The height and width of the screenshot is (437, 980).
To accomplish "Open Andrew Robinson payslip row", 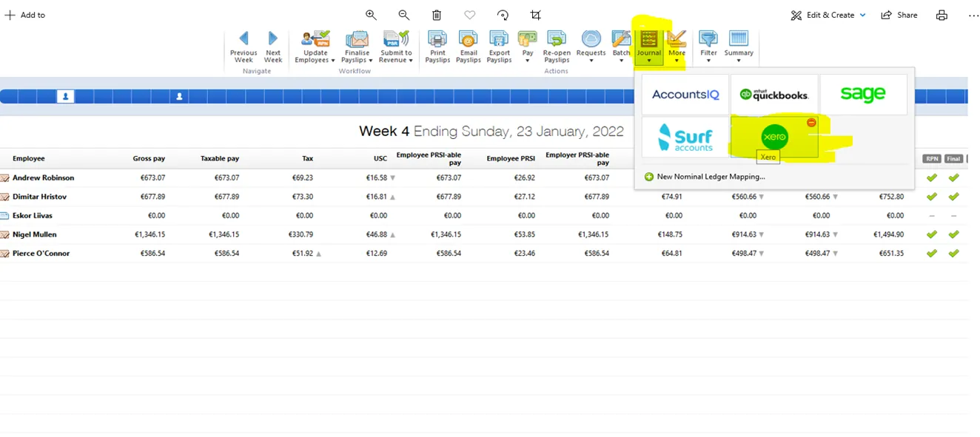I will click(x=484, y=177).
